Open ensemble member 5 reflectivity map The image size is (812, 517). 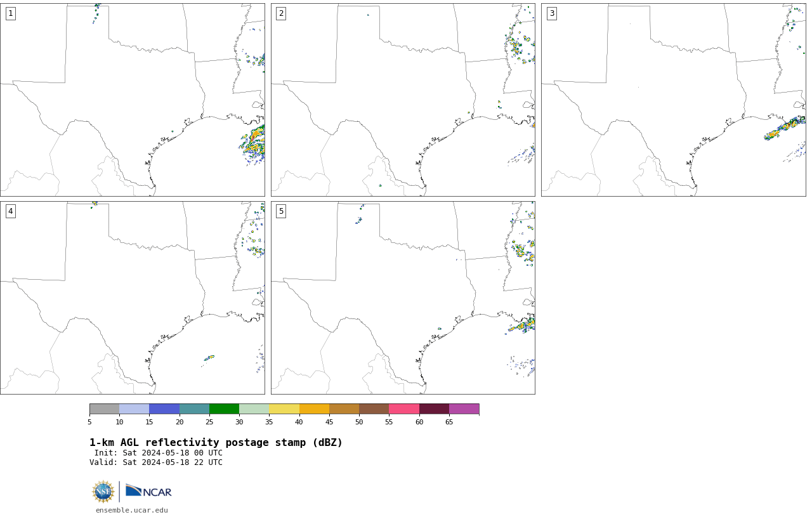tap(403, 298)
